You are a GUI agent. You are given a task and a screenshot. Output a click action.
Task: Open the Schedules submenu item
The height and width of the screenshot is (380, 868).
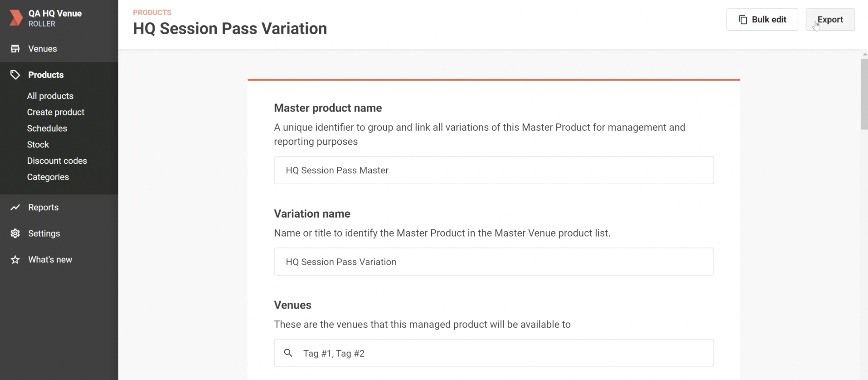47,128
